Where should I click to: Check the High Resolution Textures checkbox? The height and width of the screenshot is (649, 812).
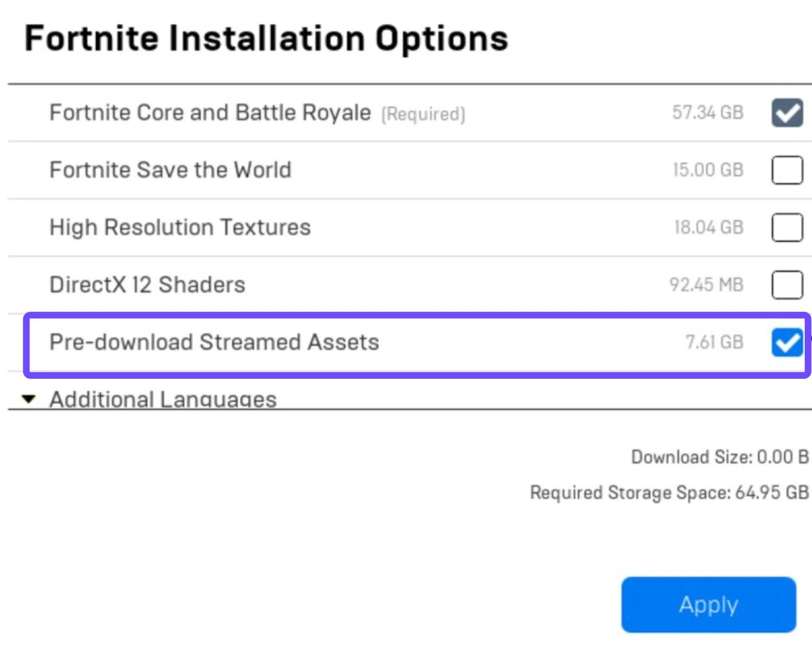coord(787,227)
